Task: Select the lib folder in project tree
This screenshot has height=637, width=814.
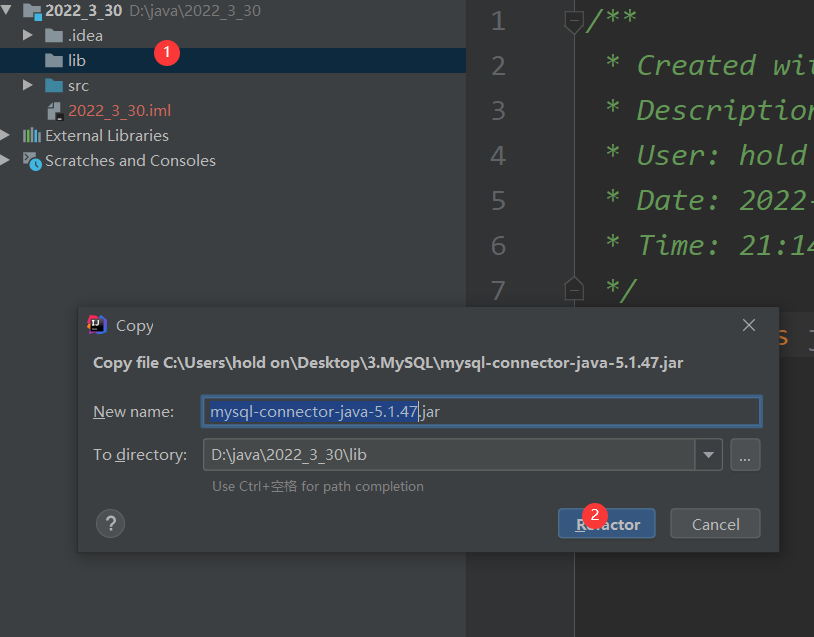Action: coord(233,60)
